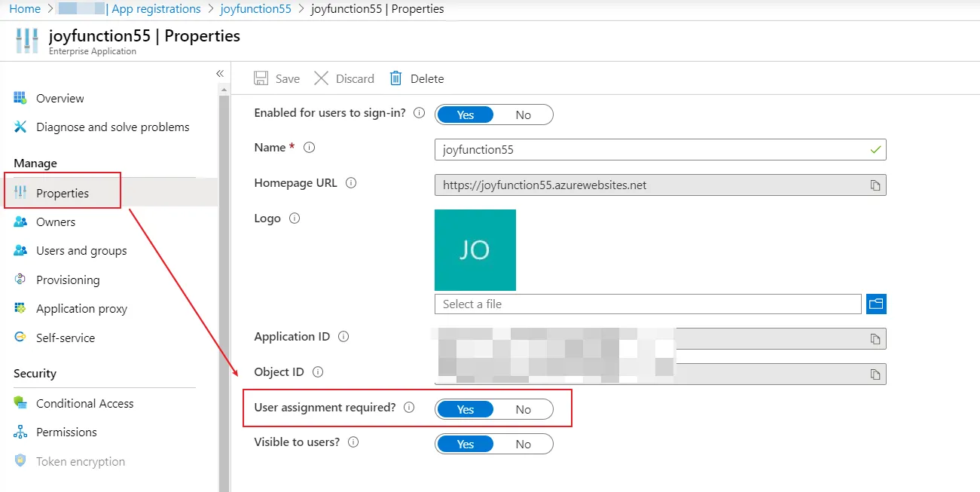Click the JO logo thumbnail
The image size is (980, 492).
475,250
